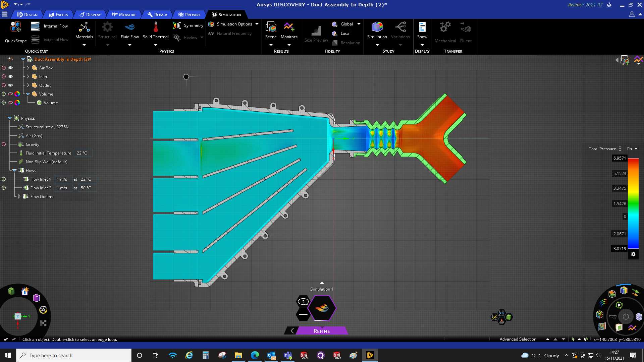Collapse the Physics tree section
644x362 pixels.
coord(10,118)
